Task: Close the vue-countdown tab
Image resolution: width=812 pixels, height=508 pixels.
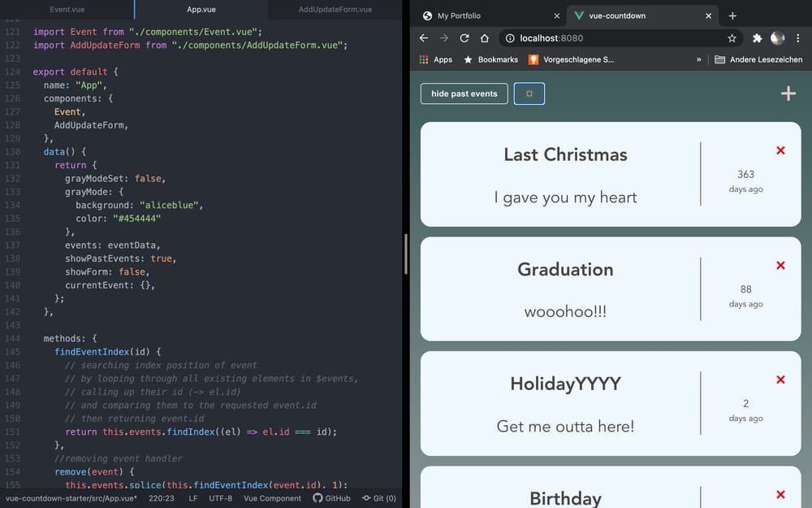Action: click(x=708, y=16)
